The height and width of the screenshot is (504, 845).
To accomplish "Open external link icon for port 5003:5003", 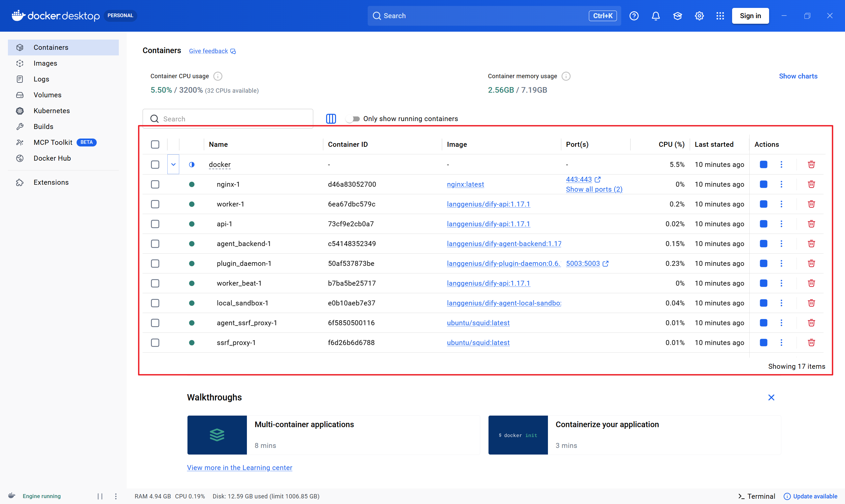I will pyautogui.click(x=605, y=264).
